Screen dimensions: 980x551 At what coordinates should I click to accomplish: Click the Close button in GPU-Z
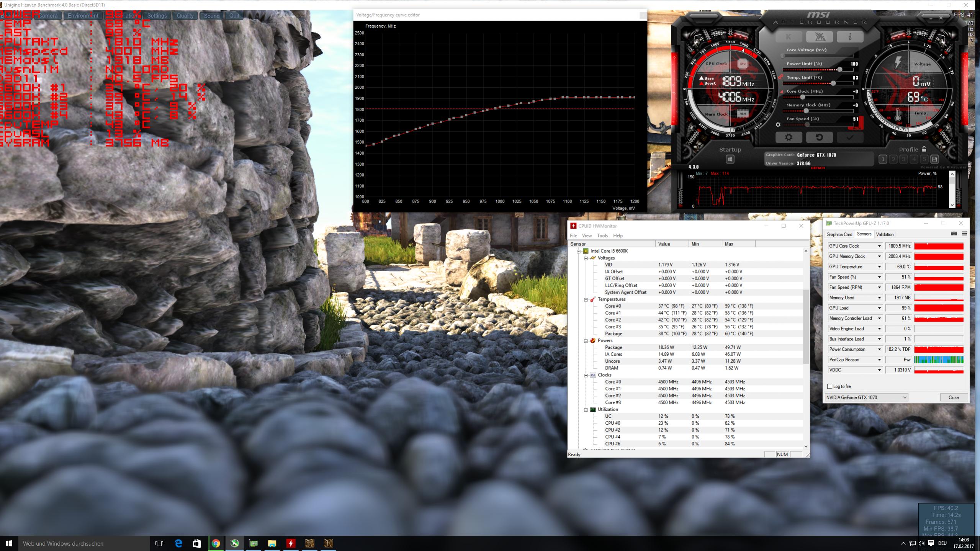pos(953,397)
